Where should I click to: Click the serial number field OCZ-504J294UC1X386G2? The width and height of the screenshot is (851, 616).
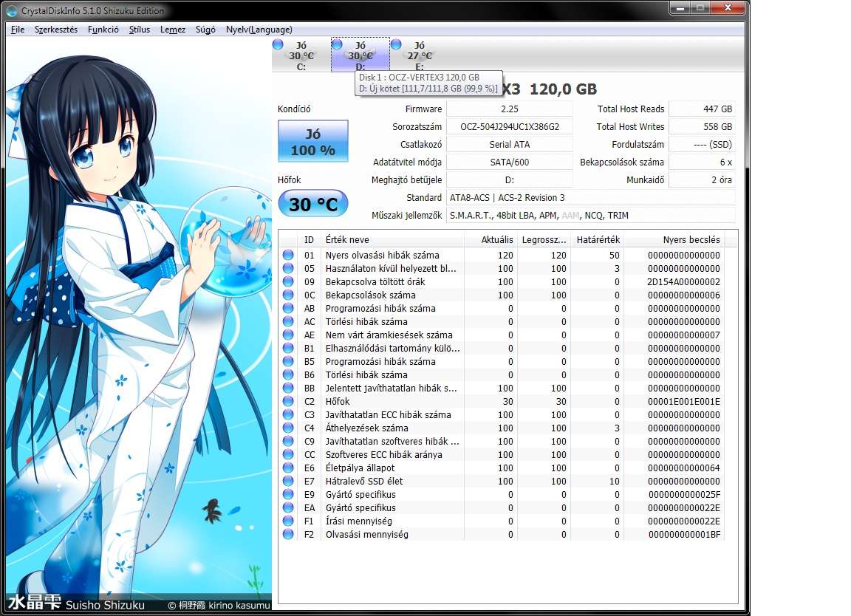(510, 127)
